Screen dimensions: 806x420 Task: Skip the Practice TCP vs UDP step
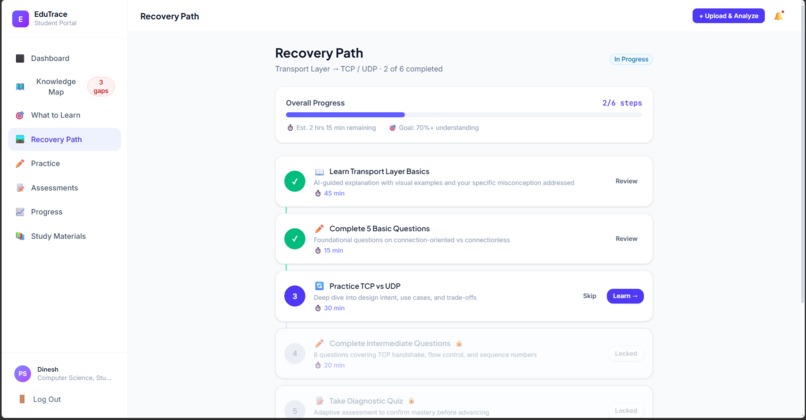590,296
